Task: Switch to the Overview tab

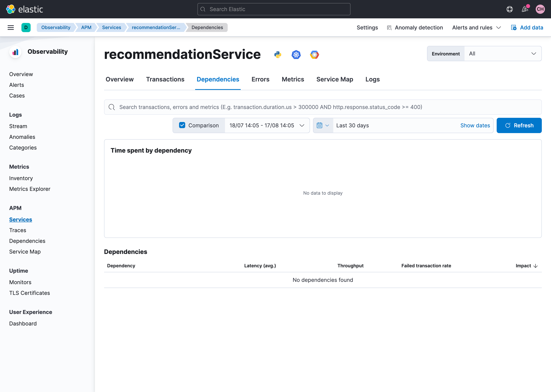Action: [120, 79]
